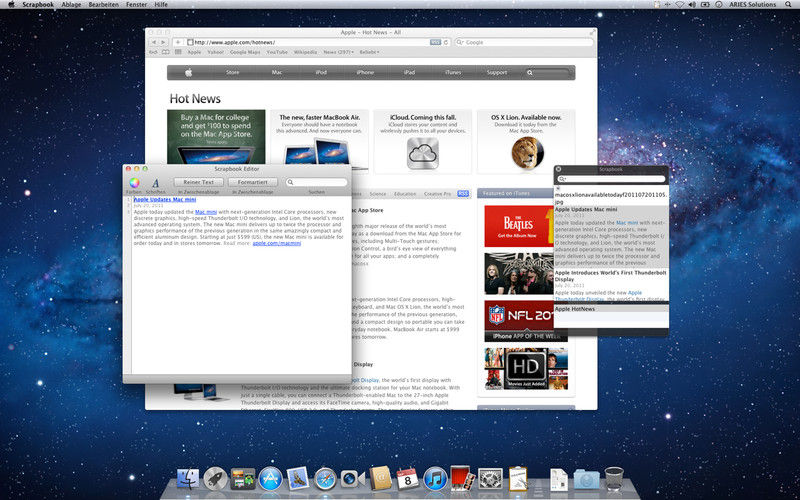Image resolution: width=800 pixels, height=500 pixels.
Task: Click the Reiner Text button
Action: 198,182
